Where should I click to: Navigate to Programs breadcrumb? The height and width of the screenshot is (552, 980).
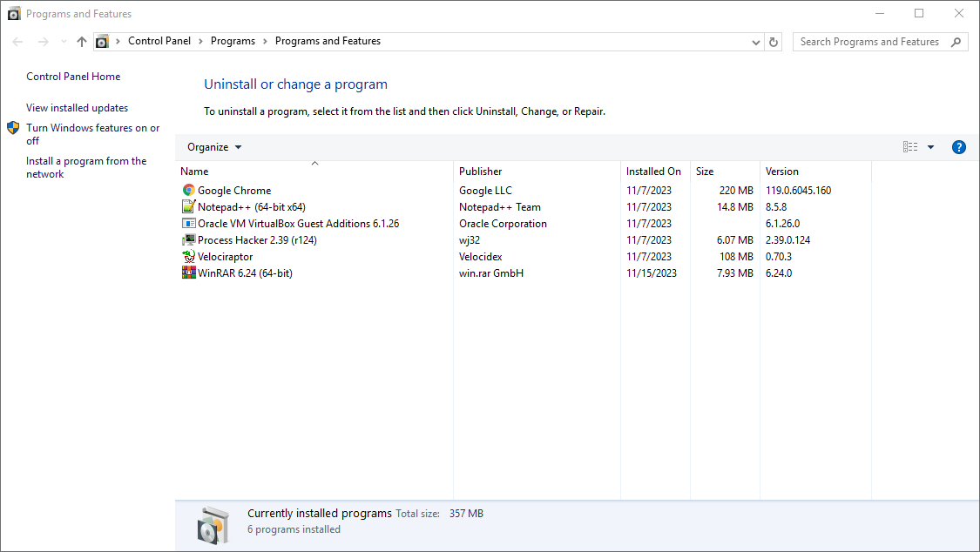click(x=233, y=41)
